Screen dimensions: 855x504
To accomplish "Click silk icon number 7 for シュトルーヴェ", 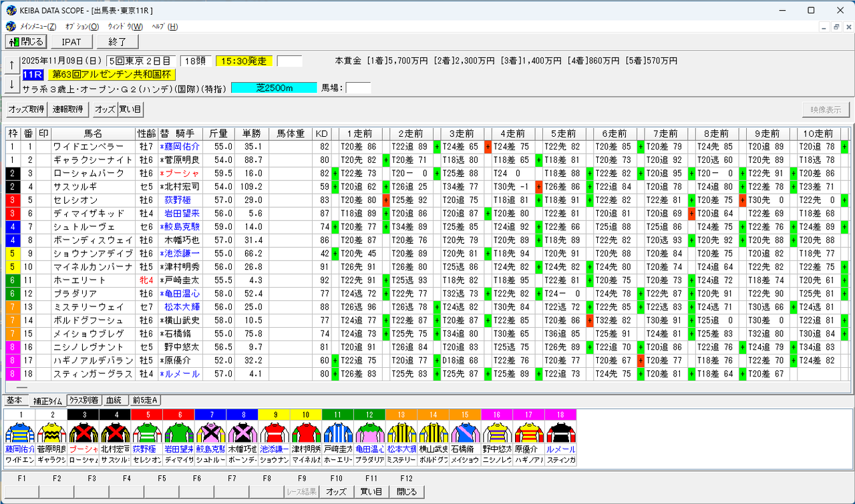I will coord(210,432).
